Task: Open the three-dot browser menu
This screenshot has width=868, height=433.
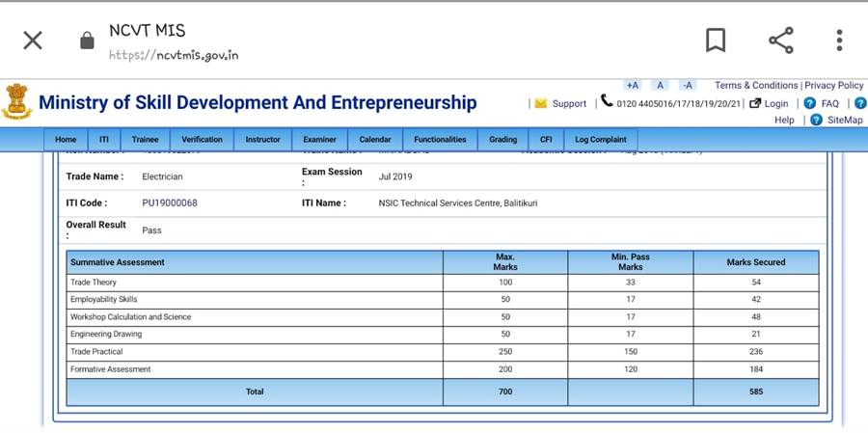Action: click(840, 41)
